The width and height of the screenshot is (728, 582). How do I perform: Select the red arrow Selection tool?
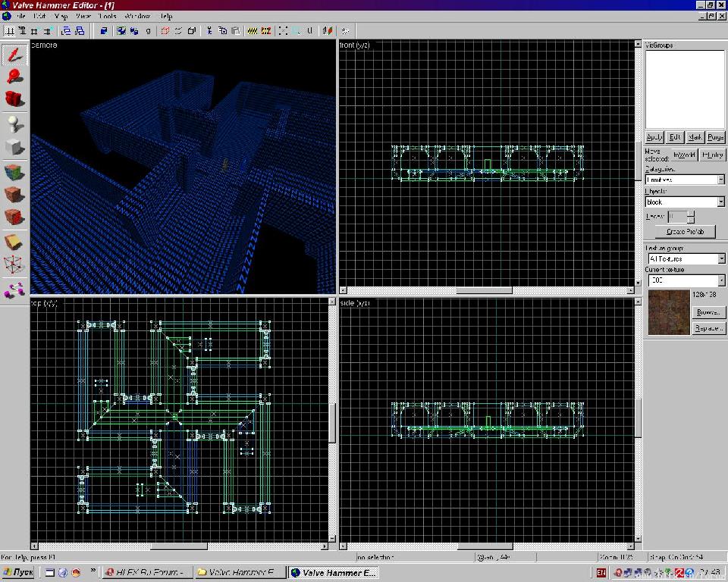click(15, 55)
